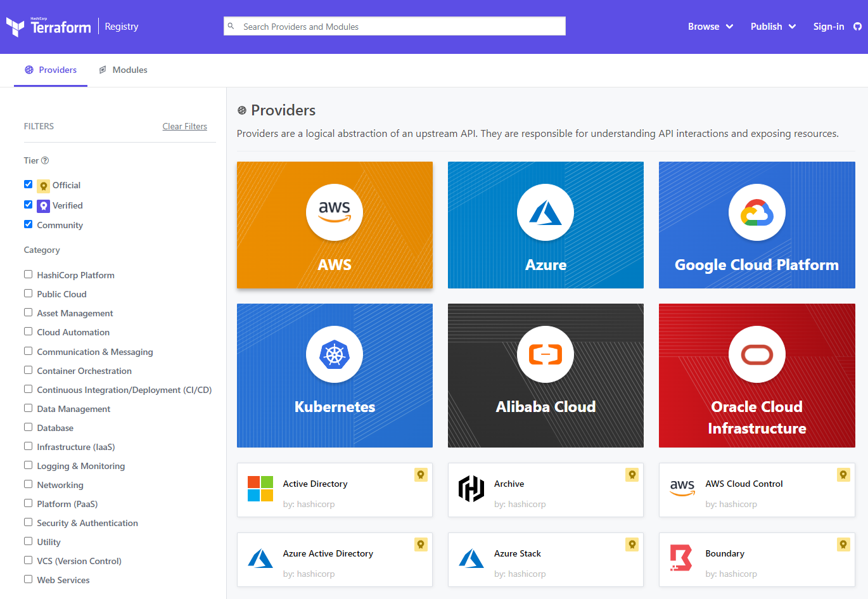Uncheck the Verified tier checkbox
868x599 pixels.
[29, 205]
